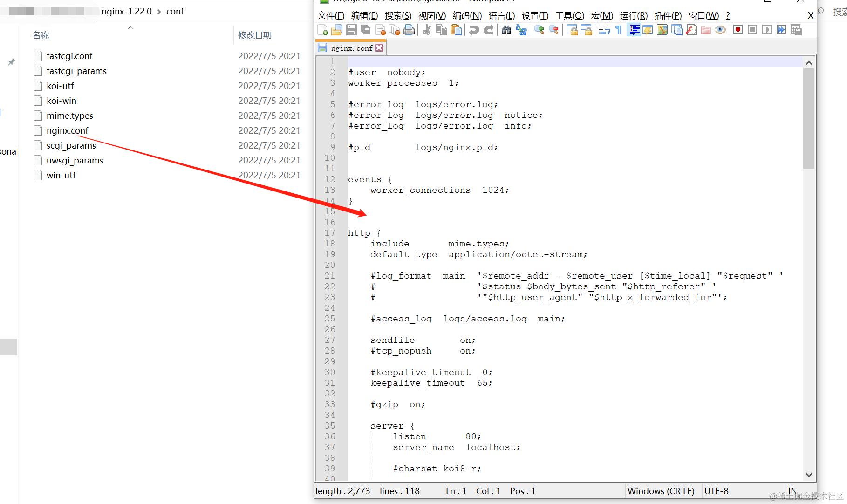
Task: Run macro multiple times icon
Action: [781, 30]
